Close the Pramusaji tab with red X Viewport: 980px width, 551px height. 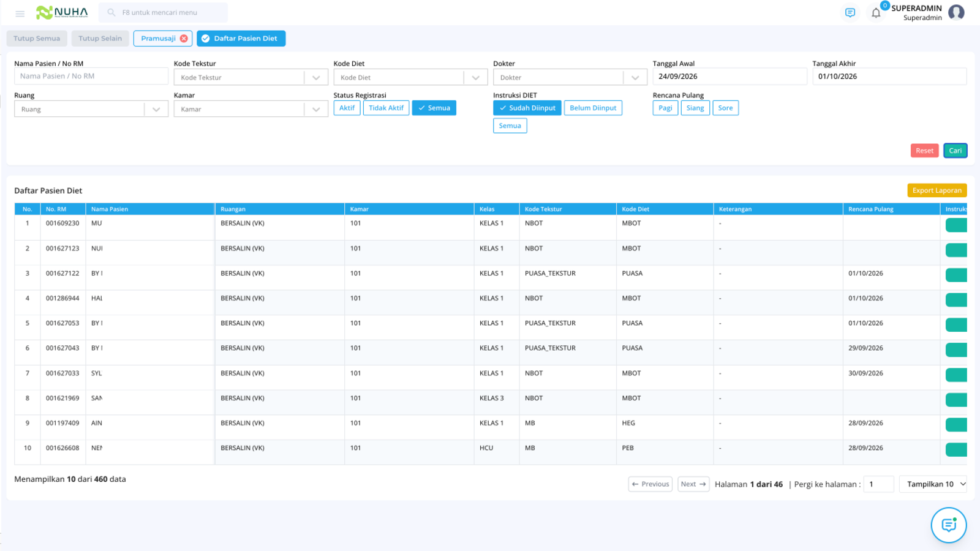[184, 39]
